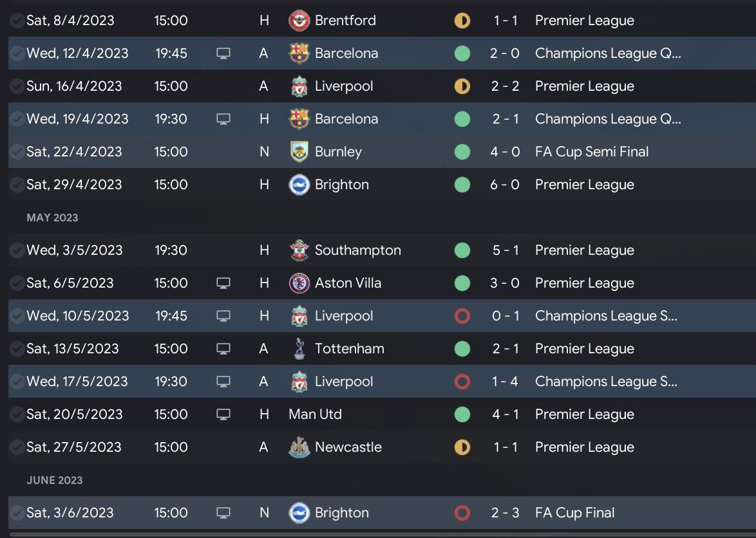Click the Burnley club crest
Viewport: 756px width, 538px height.
(x=299, y=152)
